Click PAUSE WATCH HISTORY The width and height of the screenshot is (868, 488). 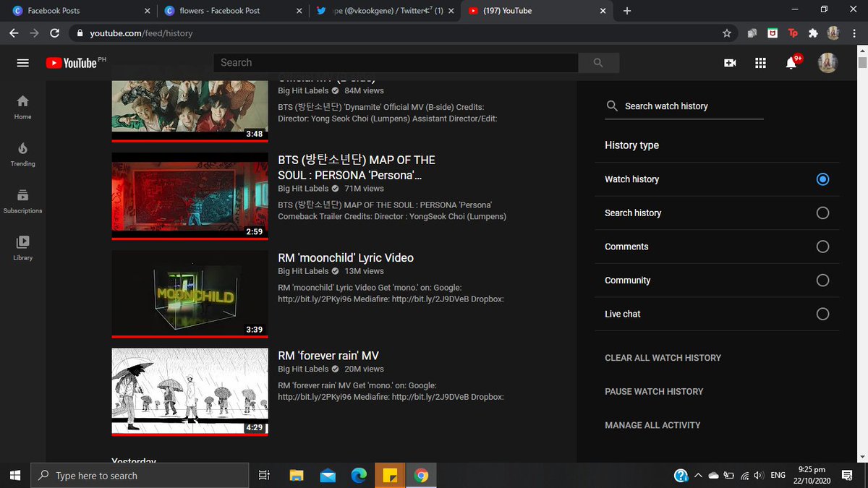coord(654,392)
